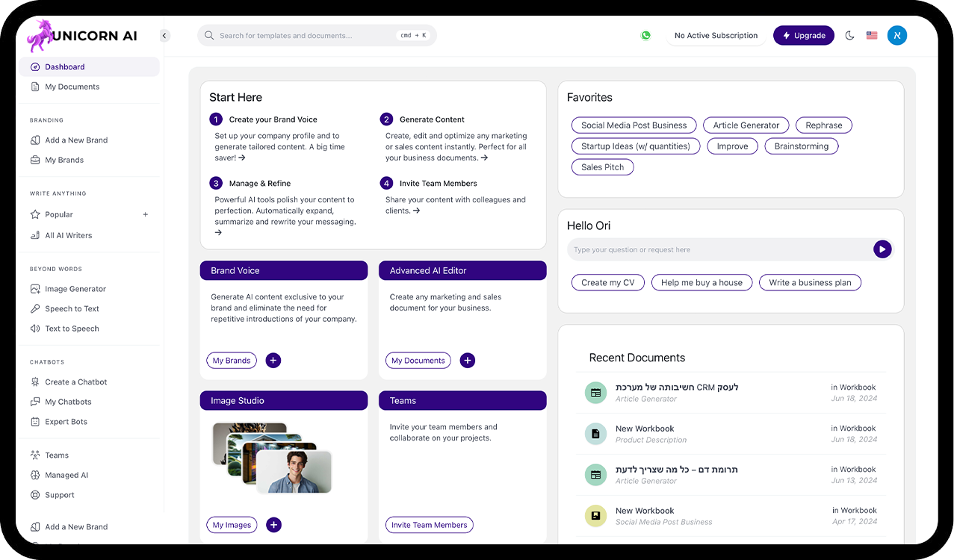Image resolution: width=954 pixels, height=560 pixels.
Task: Open language selector US flag
Action: (x=872, y=35)
